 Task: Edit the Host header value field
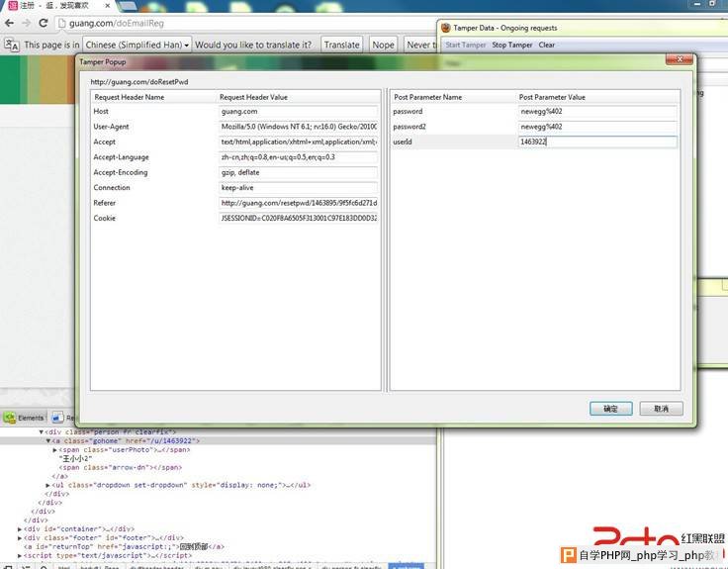(x=298, y=112)
